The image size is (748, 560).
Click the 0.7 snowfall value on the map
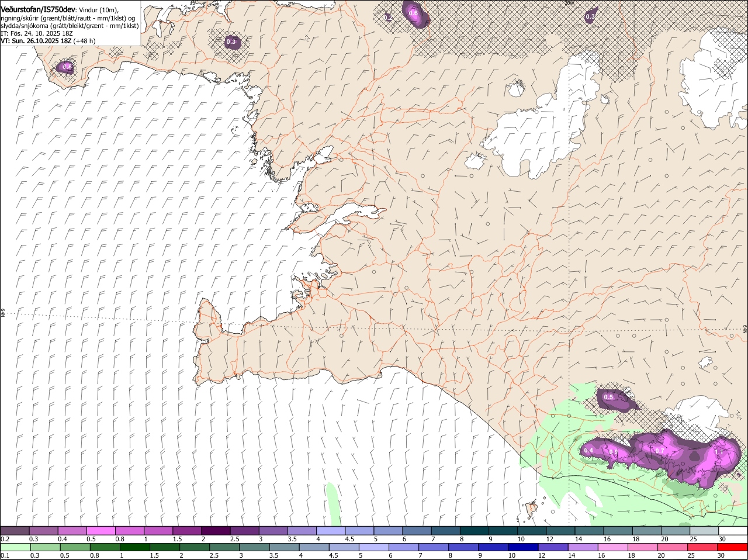(x=659, y=451)
